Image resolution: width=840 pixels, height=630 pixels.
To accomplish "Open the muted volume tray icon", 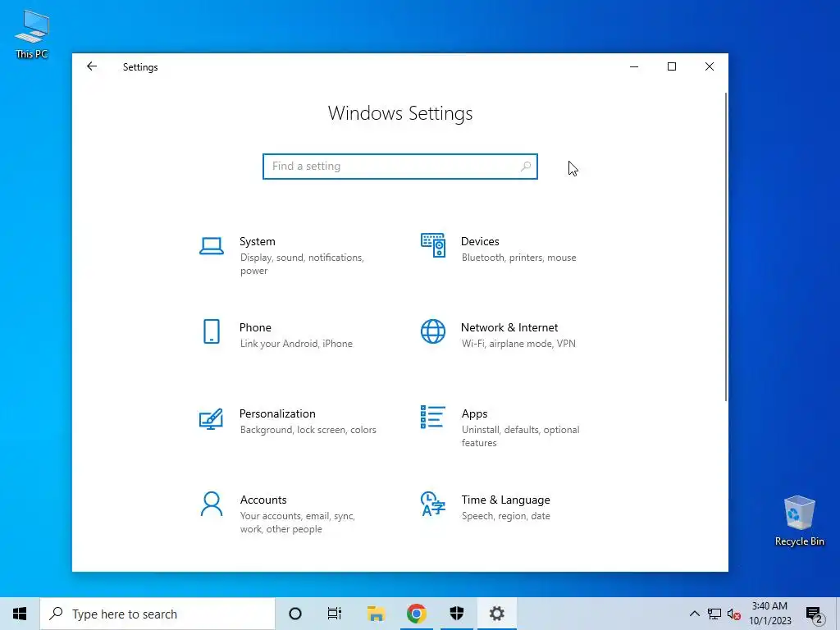I will [x=734, y=614].
